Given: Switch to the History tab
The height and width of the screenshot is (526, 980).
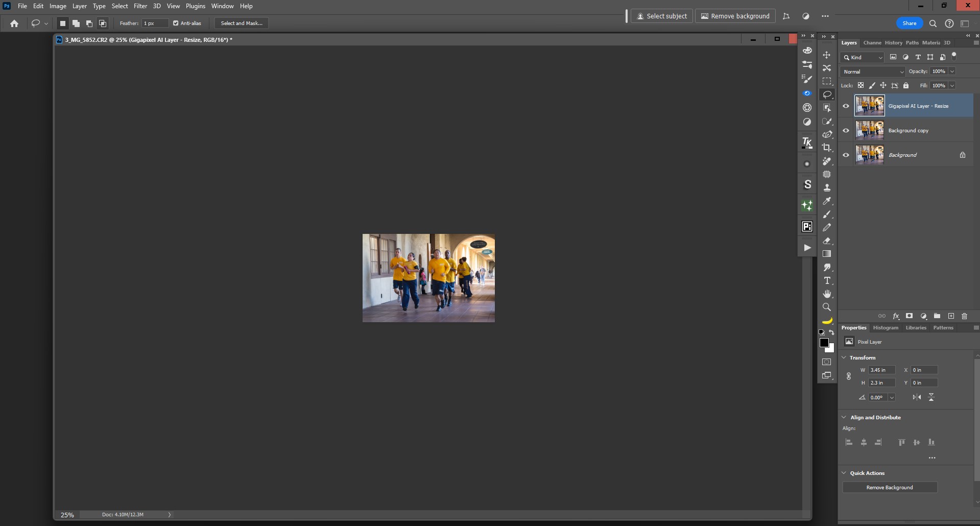Looking at the screenshot, I should tap(893, 43).
